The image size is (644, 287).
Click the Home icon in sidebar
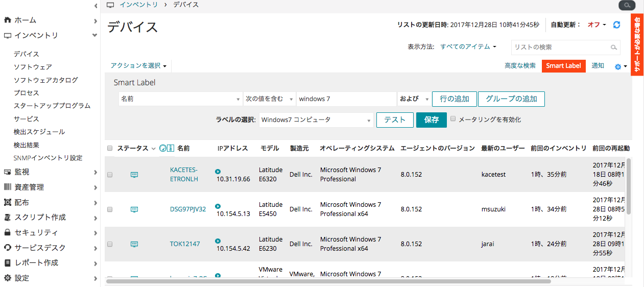pyautogui.click(x=7, y=20)
